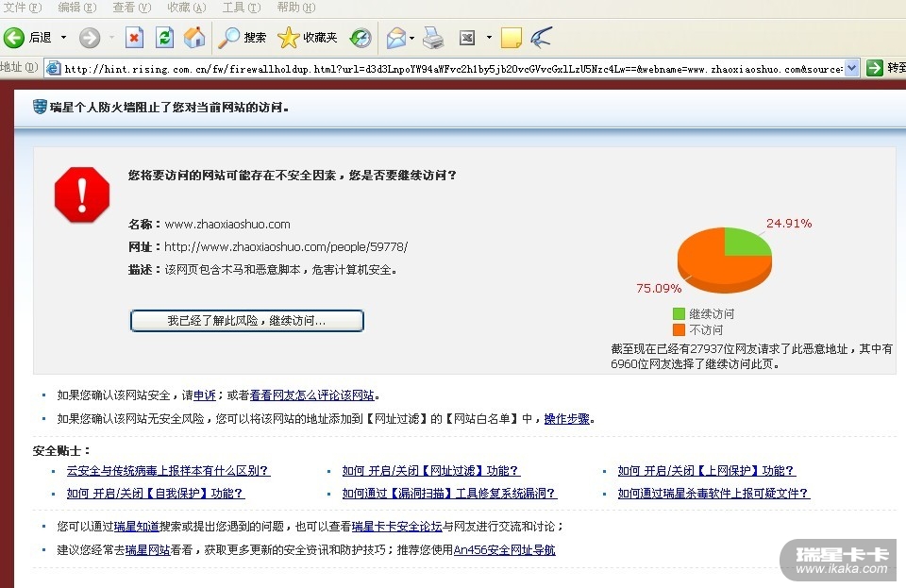This screenshot has height=588, width=906.
Task: Click the Refresh page icon
Action: point(164,38)
